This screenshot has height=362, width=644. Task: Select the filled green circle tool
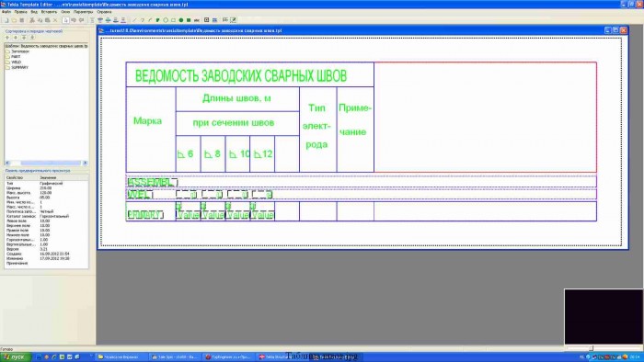[180, 19]
